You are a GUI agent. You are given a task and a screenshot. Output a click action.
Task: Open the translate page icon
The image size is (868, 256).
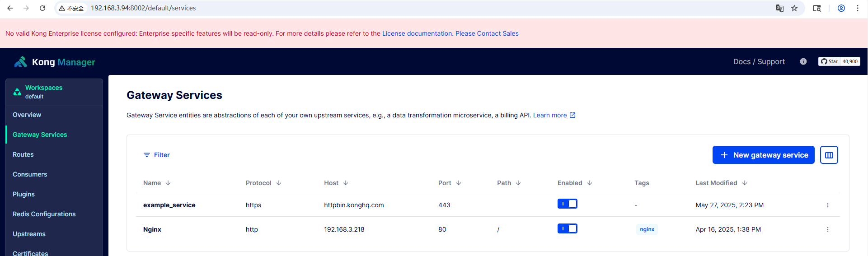780,8
